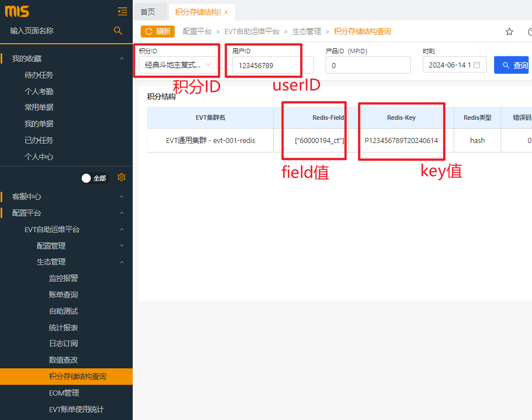Collapse the 生态管理 submenu
The height and width of the screenshot is (420, 532).
121,262
